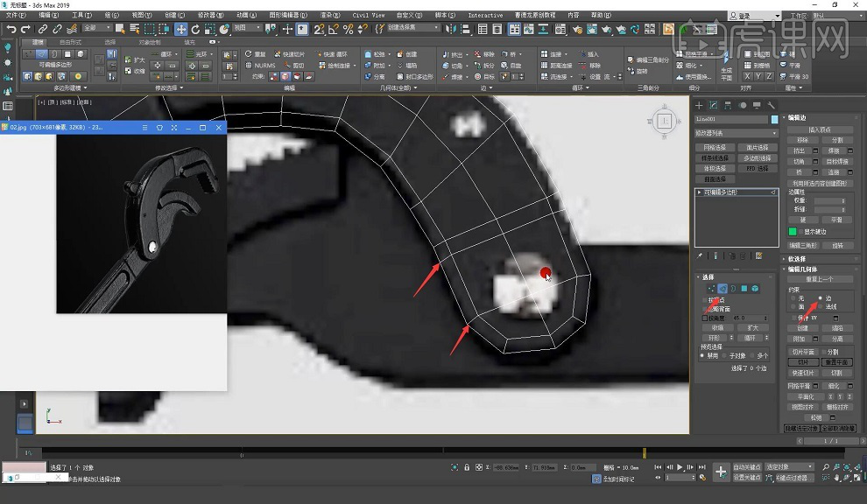Select Polygon sub-object level in Selection rollout
This screenshot has height=504, width=867.
click(744, 289)
